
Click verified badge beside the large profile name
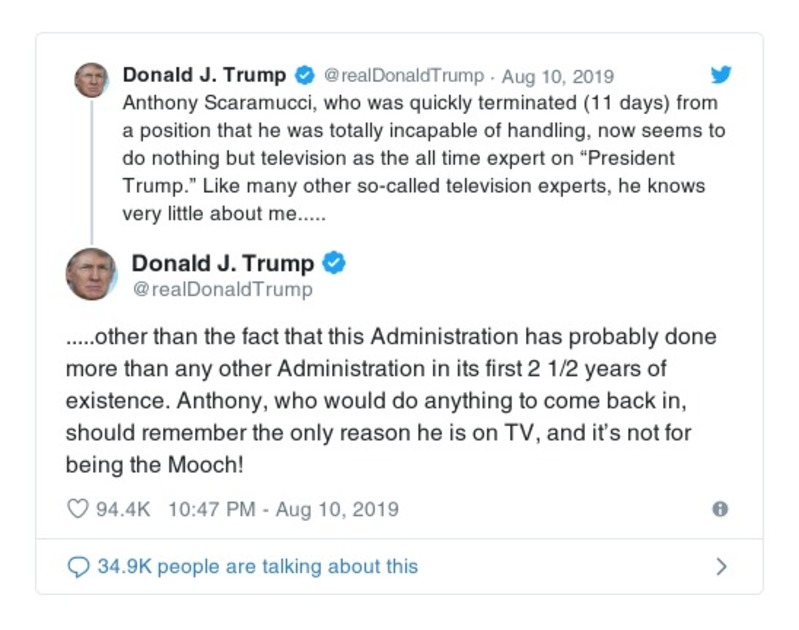point(335,264)
